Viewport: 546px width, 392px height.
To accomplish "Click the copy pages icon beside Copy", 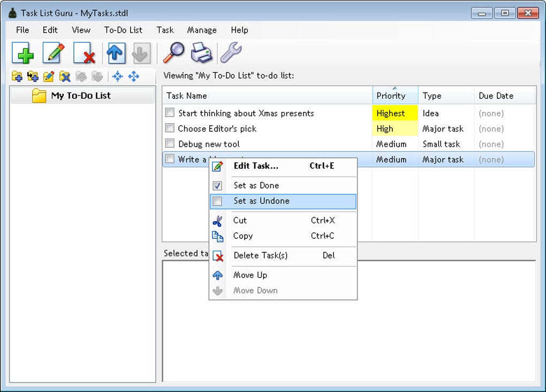I will (x=218, y=237).
